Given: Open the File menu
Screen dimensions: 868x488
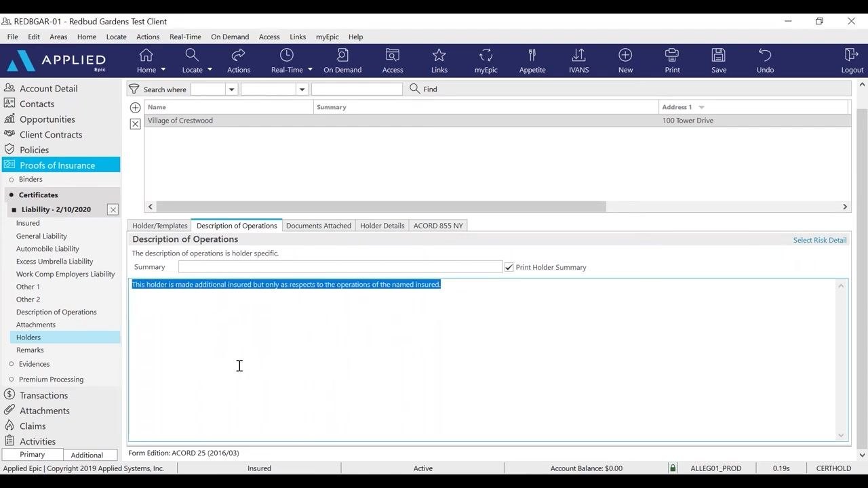Looking at the screenshot, I should (x=13, y=37).
